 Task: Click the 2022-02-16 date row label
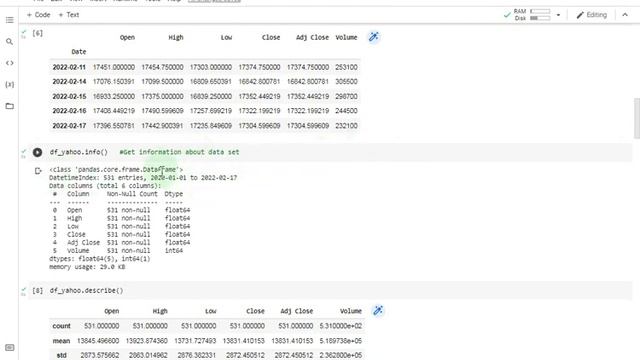(69, 111)
